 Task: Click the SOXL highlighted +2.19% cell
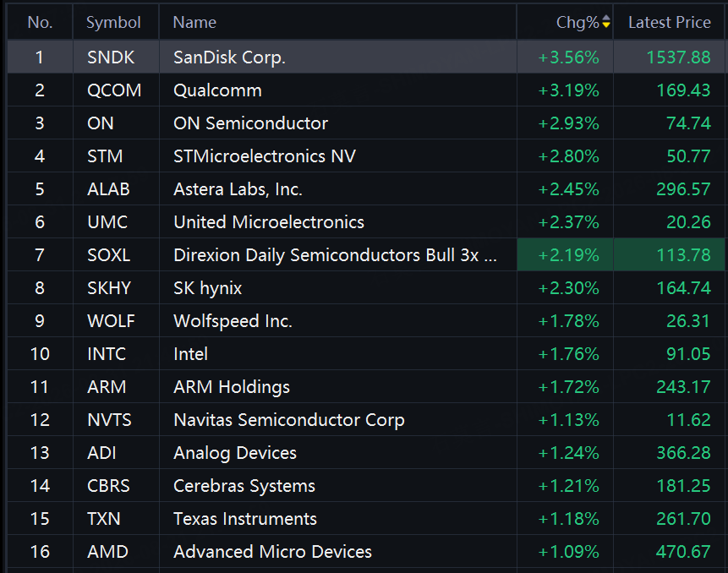coord(565,254)
